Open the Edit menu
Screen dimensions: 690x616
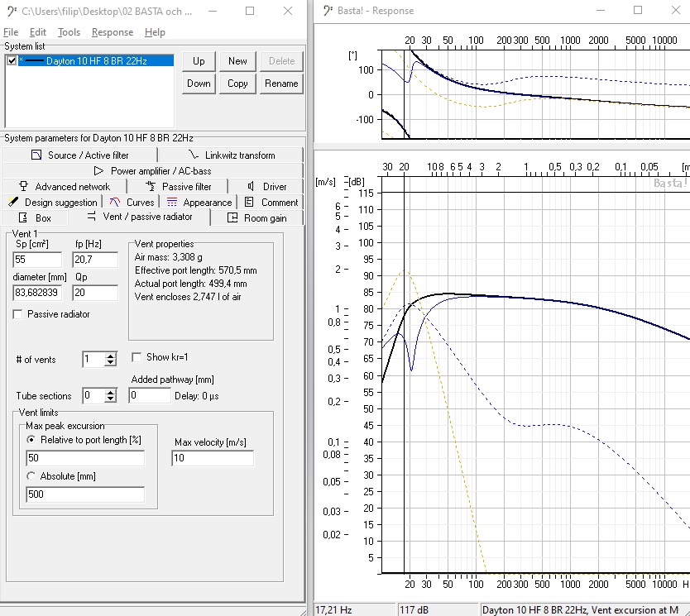[37, 32]
